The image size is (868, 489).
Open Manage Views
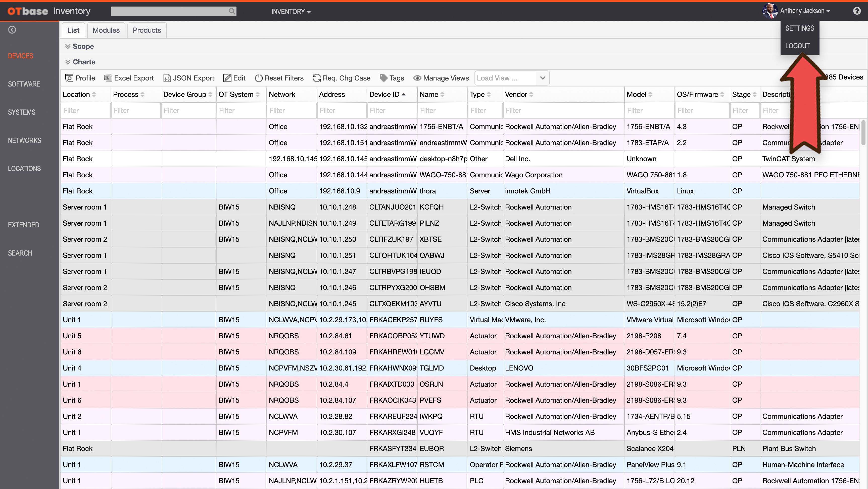point(441,78)
